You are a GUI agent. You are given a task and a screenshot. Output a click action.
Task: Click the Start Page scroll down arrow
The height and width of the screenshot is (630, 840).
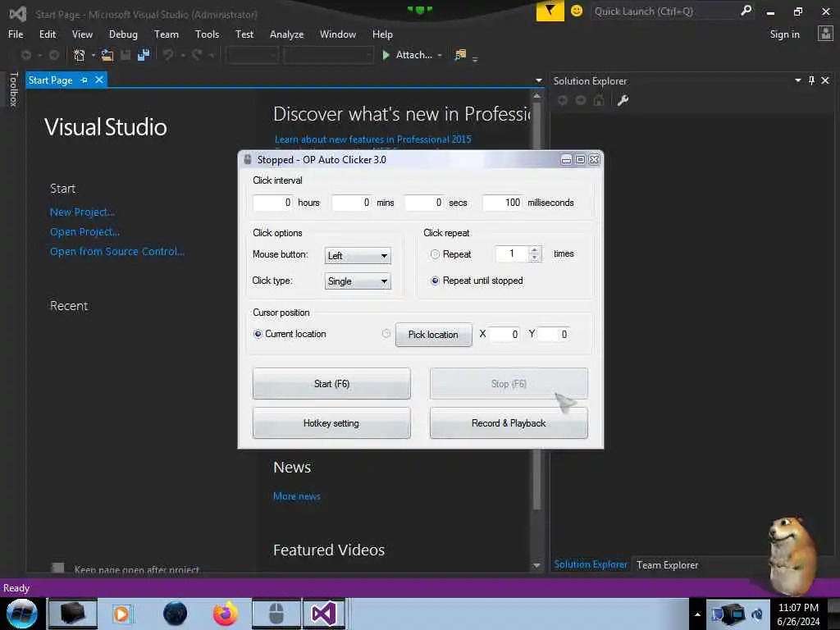point(536,565)
